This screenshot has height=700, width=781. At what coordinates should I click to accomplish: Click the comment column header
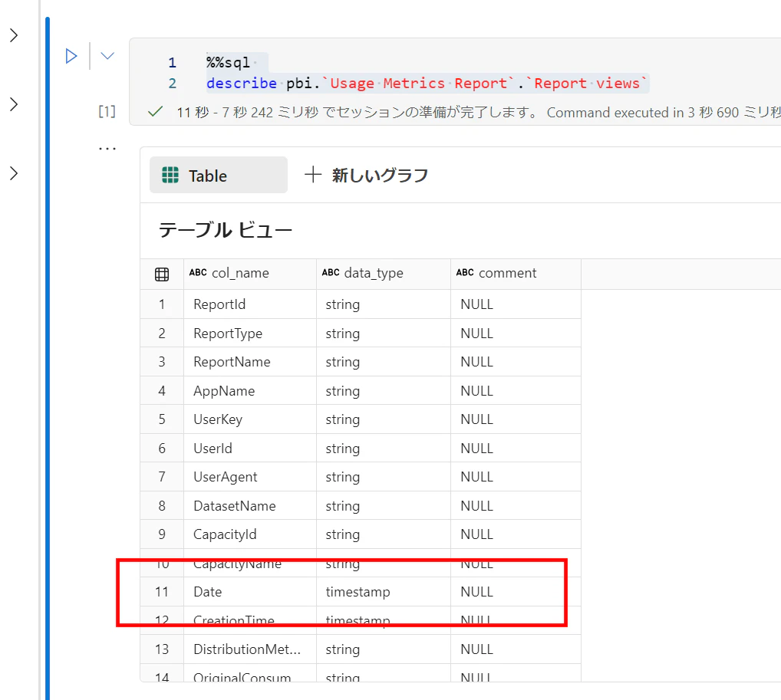pyautogui.click(x=516, y=273)
